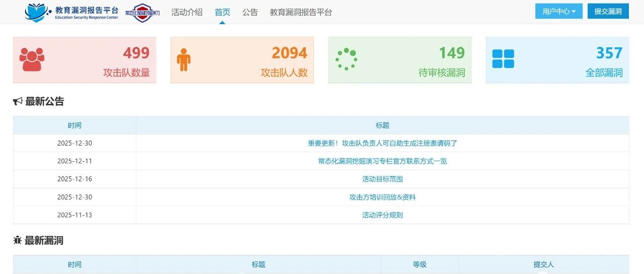Open the 公告 nav item
Viewport: 644px width, 274px height.
250,12
